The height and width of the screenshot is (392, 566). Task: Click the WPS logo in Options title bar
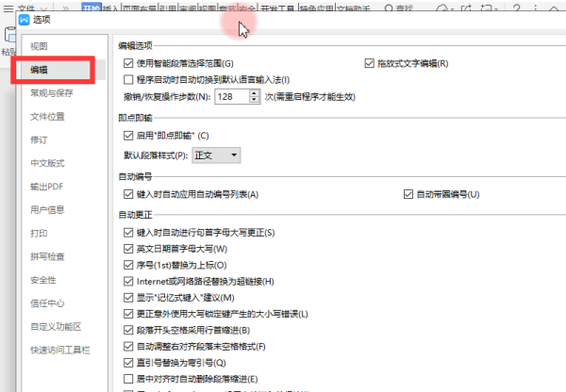click(x=25, y=20)
